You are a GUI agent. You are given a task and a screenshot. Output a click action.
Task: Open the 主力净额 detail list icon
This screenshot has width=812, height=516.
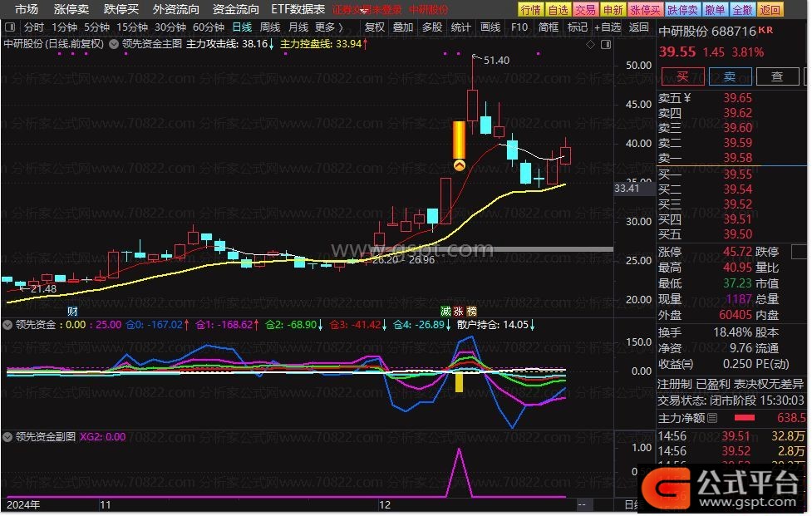pyautogui.click(x=712, y=418)
